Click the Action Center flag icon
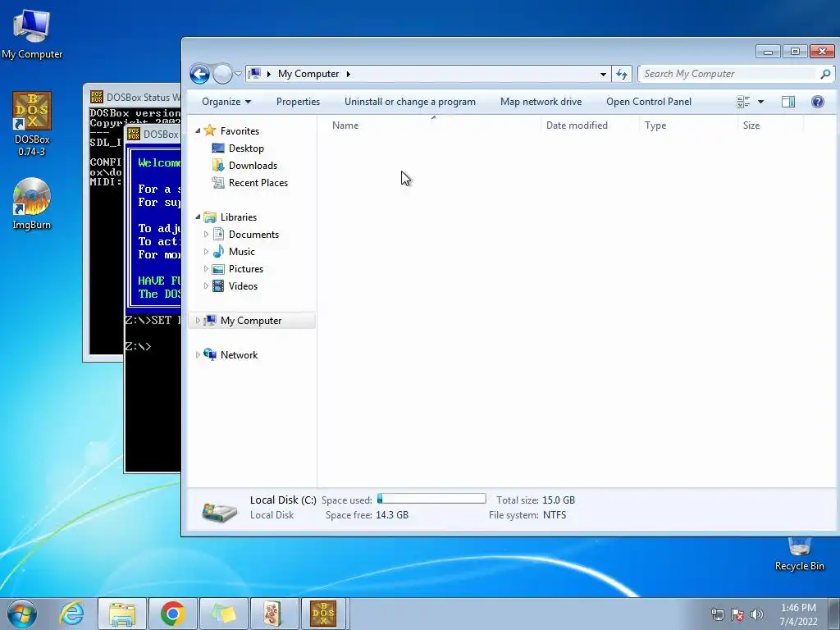Screen dimensions: 840x630 pyautogui.click(x=737, y=614)
